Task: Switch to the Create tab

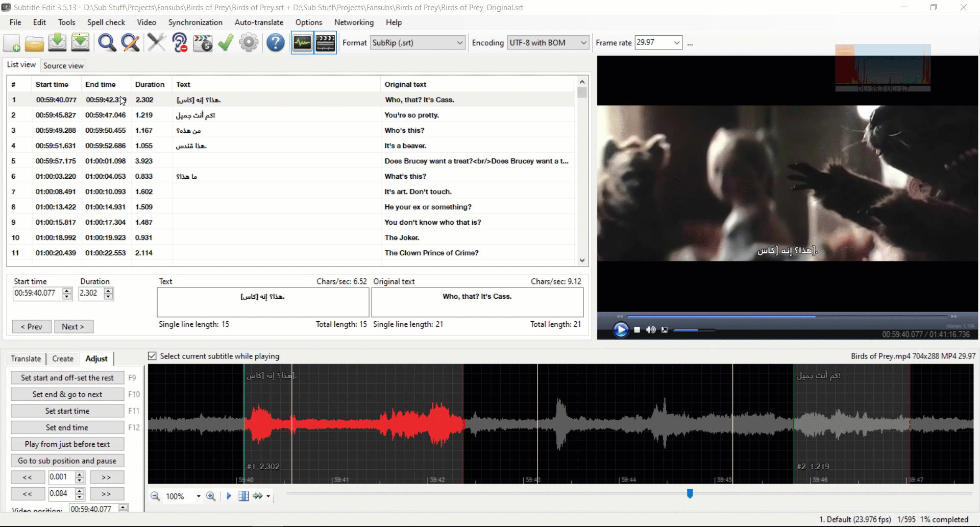Action: [x=63, y=358]
